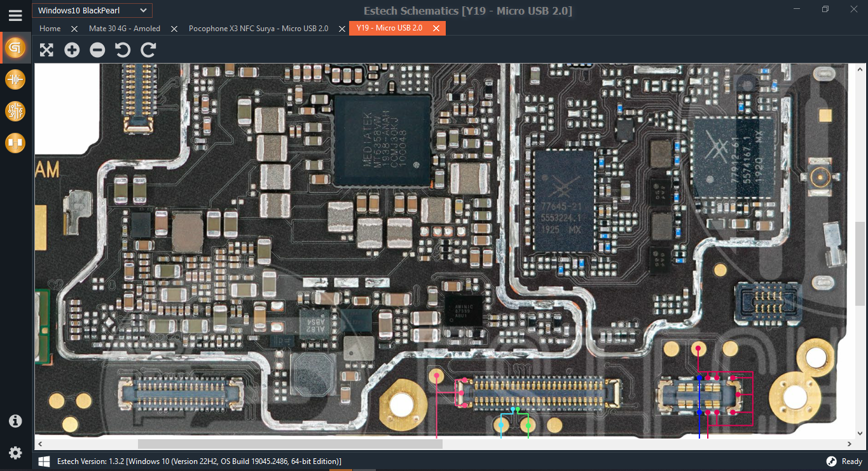Click the Ready status text
This screenshot has width=868, height=471.
pyautogui.click(x=852, y=461)
